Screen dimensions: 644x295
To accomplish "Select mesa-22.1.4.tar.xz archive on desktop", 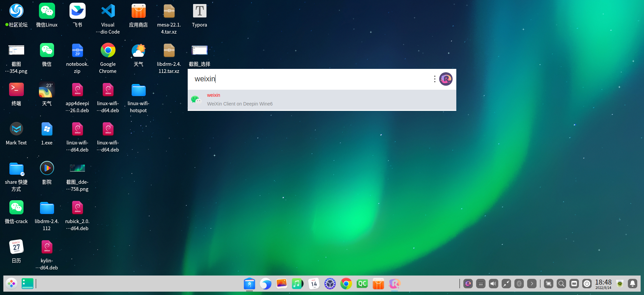I will (x=169, y=19).
